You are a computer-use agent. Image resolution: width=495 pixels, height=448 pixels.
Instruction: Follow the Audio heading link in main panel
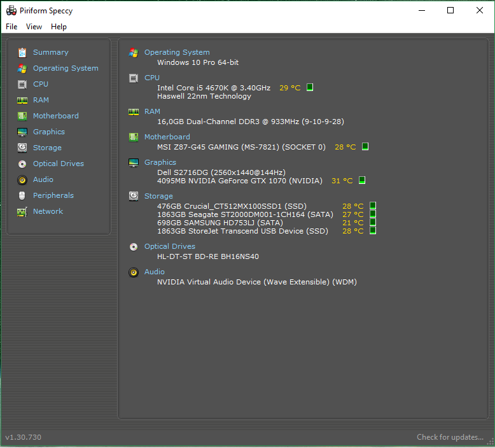(x=155, y=272)
